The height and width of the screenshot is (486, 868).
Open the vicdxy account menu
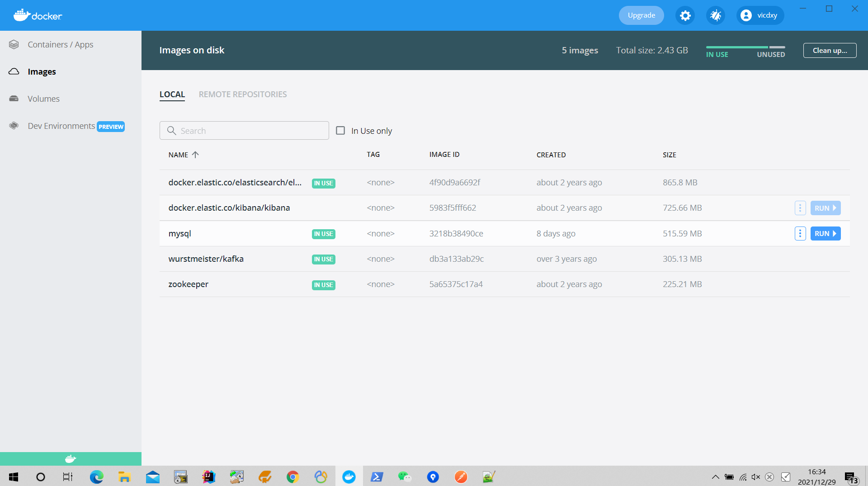760,15
